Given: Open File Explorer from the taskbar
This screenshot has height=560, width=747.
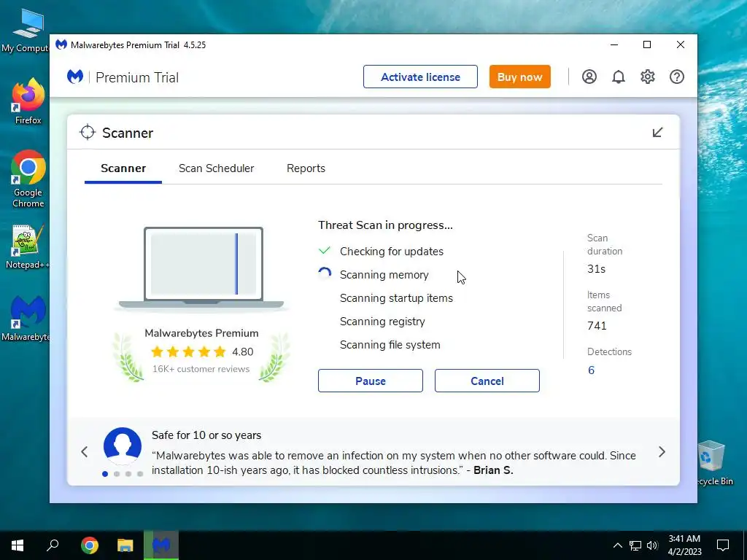Looking at the screenshot, I should point(125,545).
